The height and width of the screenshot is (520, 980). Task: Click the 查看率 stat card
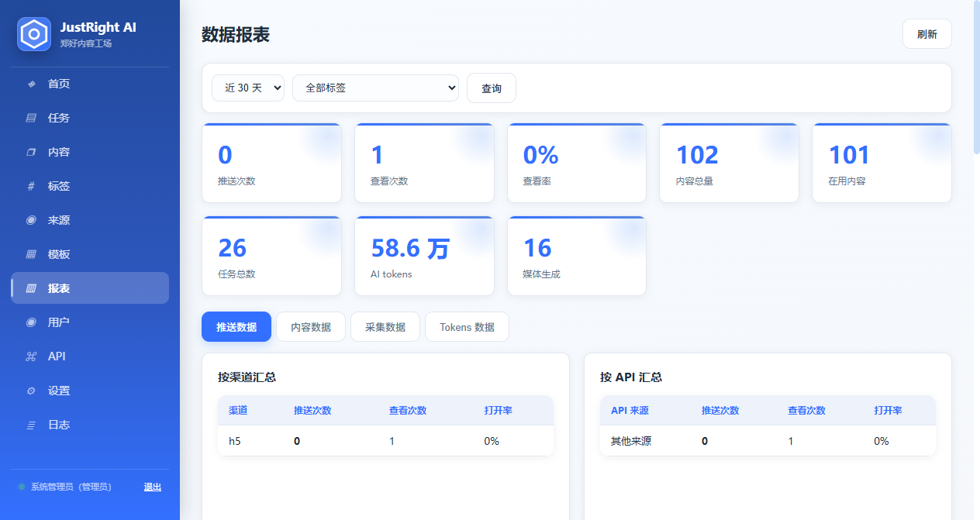(x=577, y=163)
